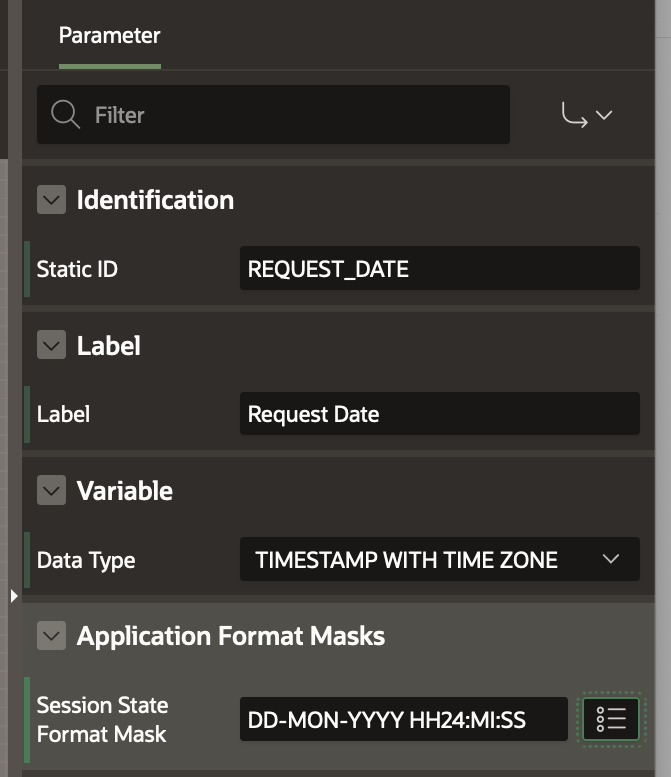
Task: Click the Session State Format Mask label
Action: coord(102,719)
